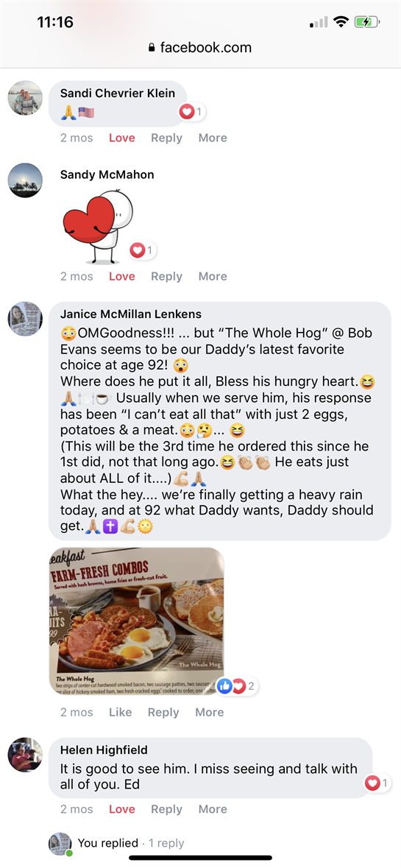Reply to Sandy McMahon's comment
401x868 pixels.
tap(166, 276)
